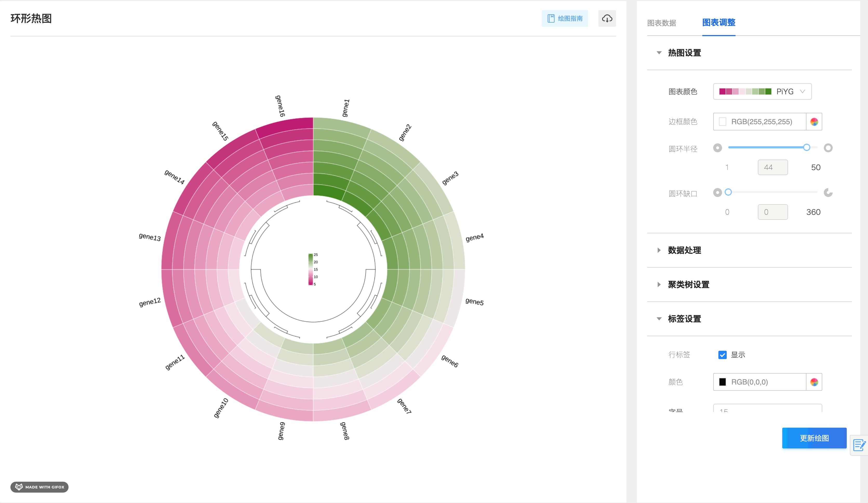The height and width of the screenshot is (503, 868).
Task: Uncheck the row label 显示 checkbox
Action: coord(722,354)
